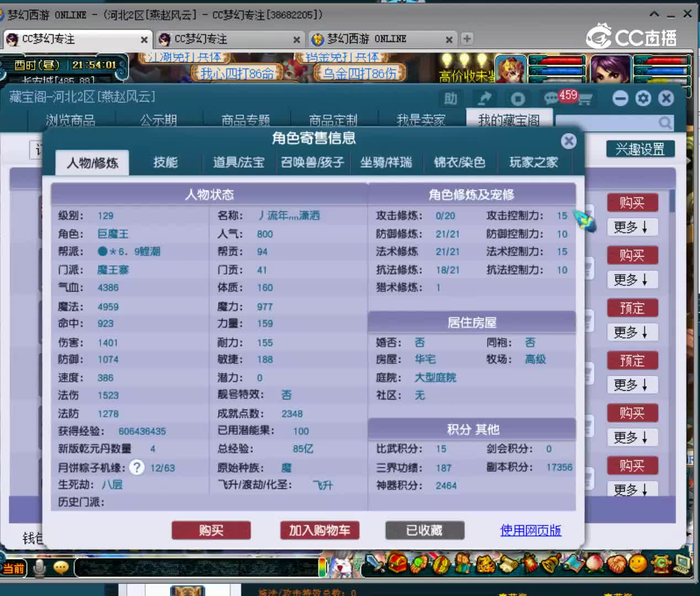Click the microphone icon near the chat box
700x596 pixels.
39,568
